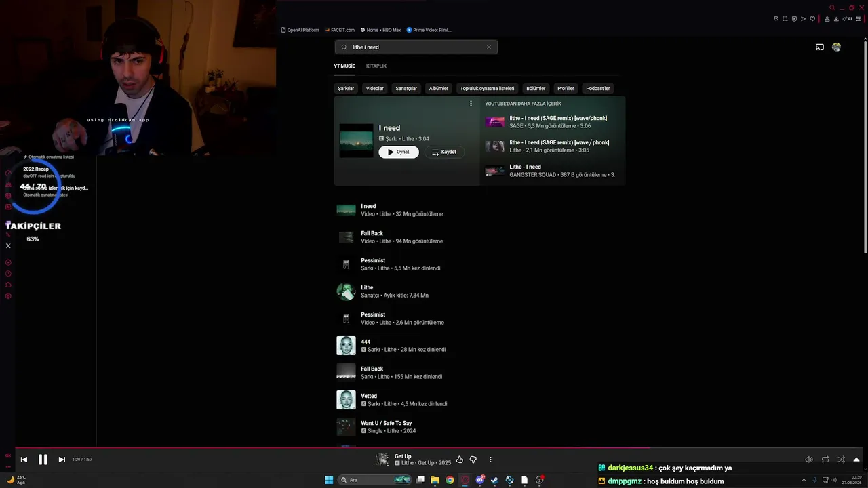Open the I need video result

[478, 210]
